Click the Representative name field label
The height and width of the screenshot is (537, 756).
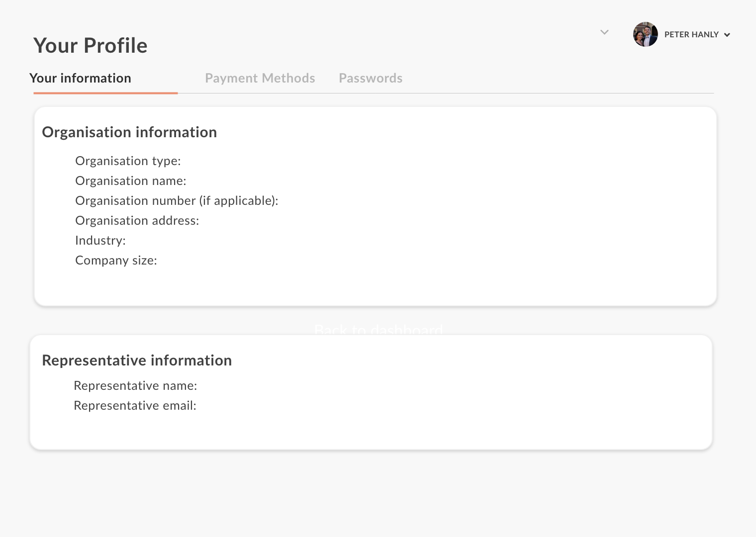tap(135, 386)
